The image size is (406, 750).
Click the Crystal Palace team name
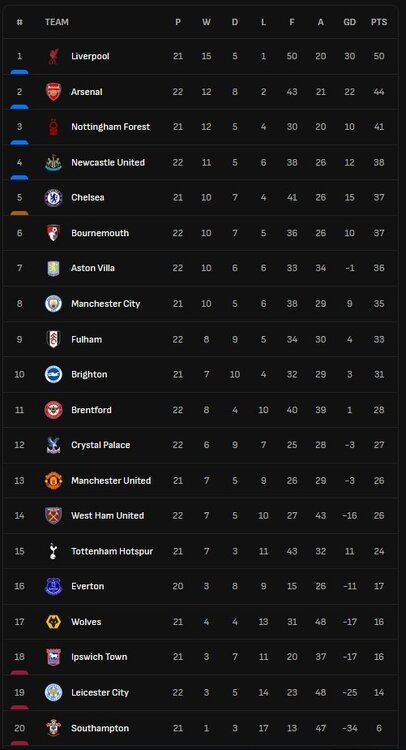click(x=100, y=445)
